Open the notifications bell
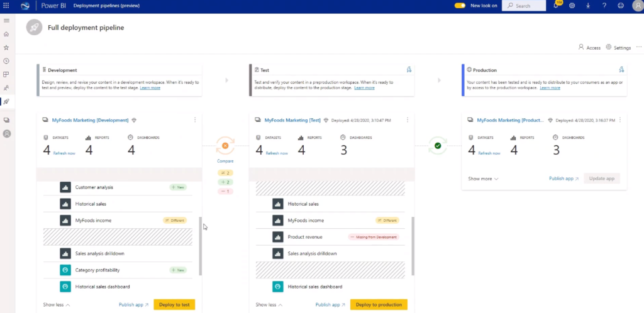 [556, 5]
